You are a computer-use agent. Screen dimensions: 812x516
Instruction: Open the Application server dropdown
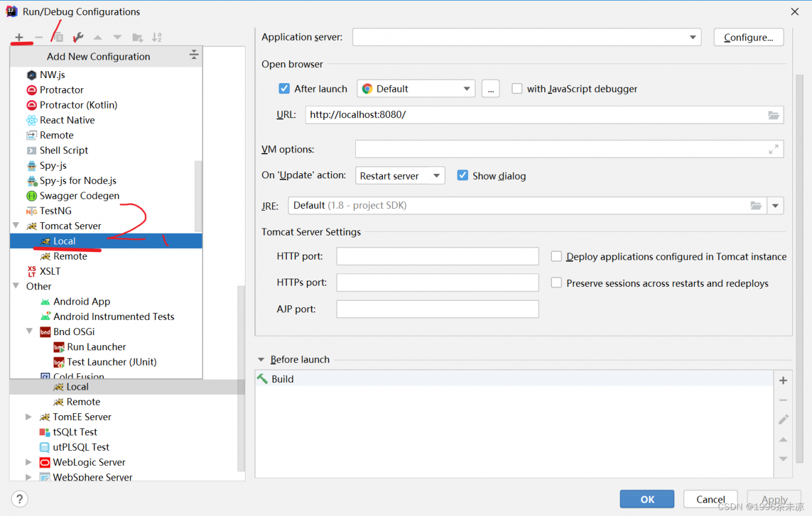527,37
